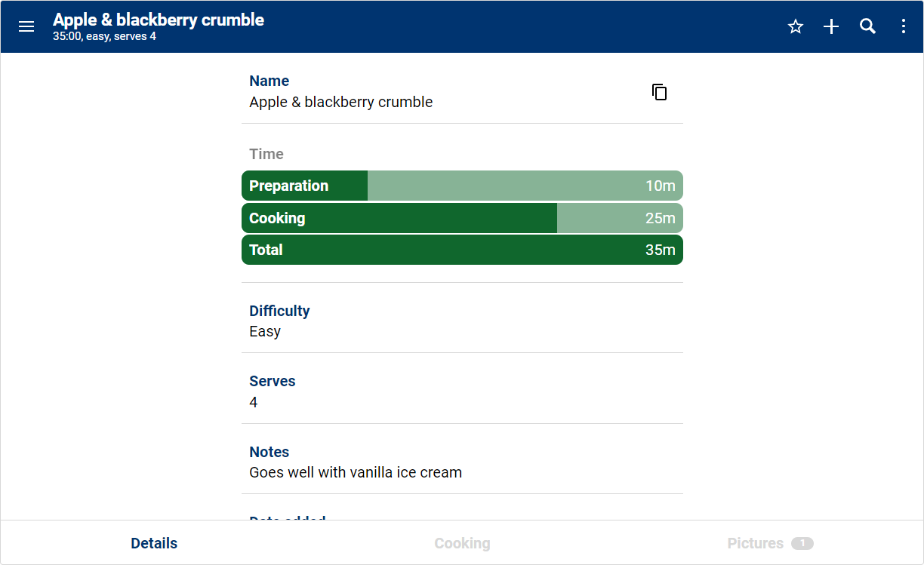Image resolution: width=924 pixels, height=565 pixels.
Task: Open the hamburger navigation menu
Action: click(x=26, y=26)
